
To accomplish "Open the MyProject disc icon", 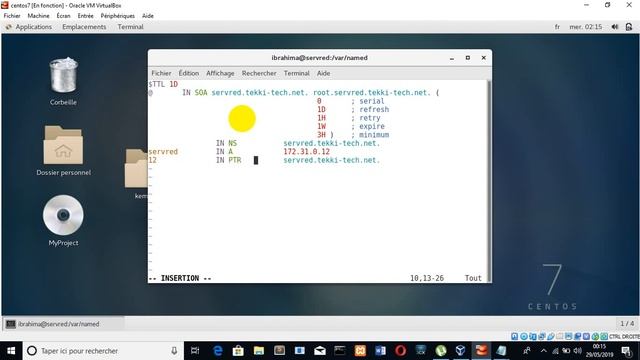I will pos(63,215).
